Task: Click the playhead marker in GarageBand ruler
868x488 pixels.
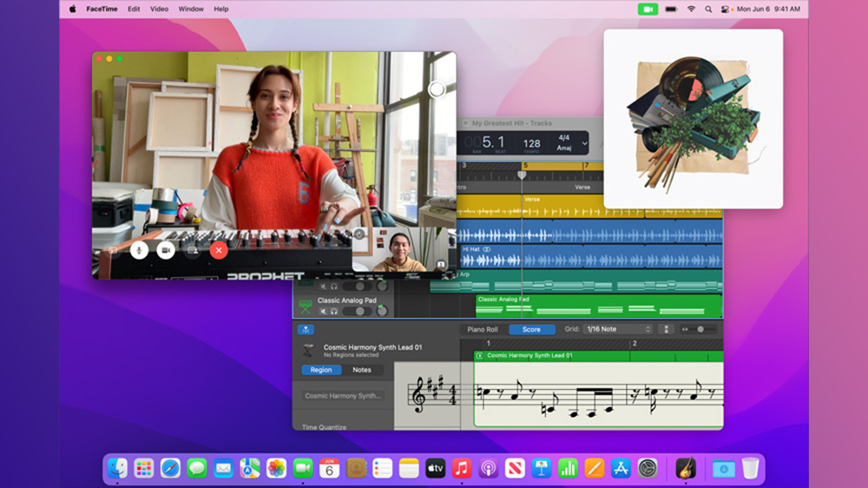Action: coord(522,175)
